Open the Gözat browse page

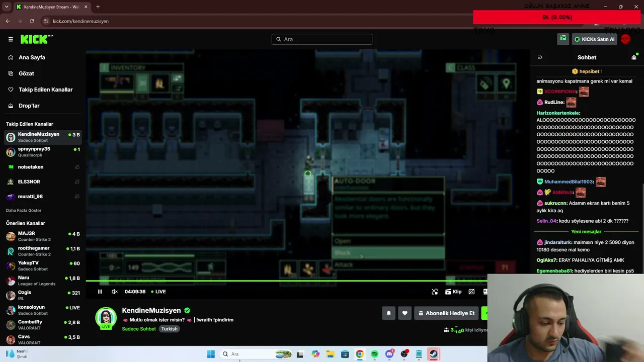tap(26, 73)
